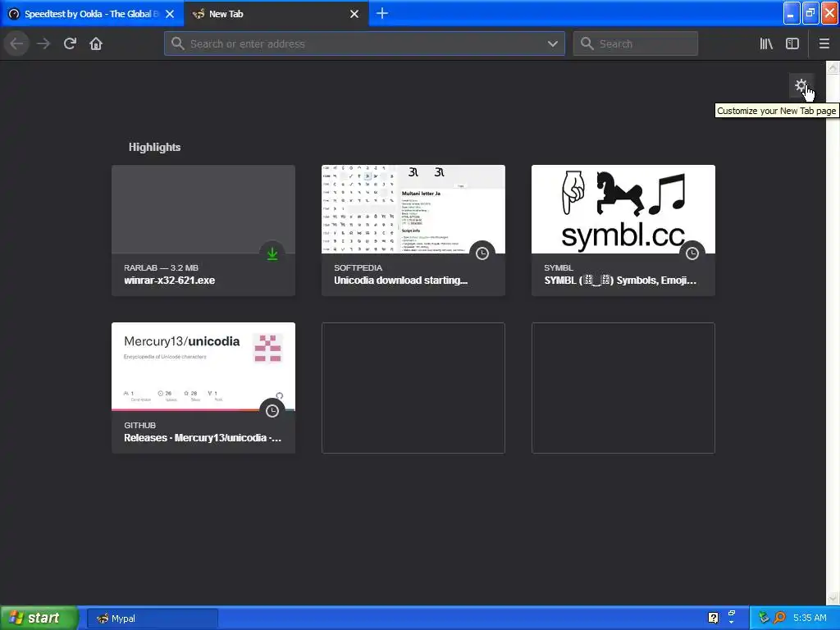Click the GITHUB source label
This screenshot has height=630, width=840.
point(139,426)
